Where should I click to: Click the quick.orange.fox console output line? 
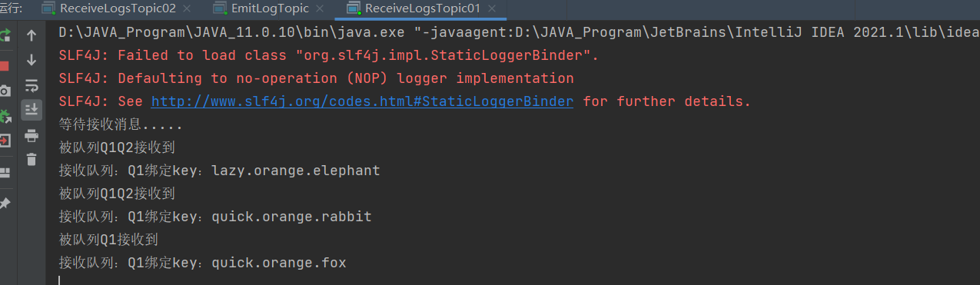[203, 263]
